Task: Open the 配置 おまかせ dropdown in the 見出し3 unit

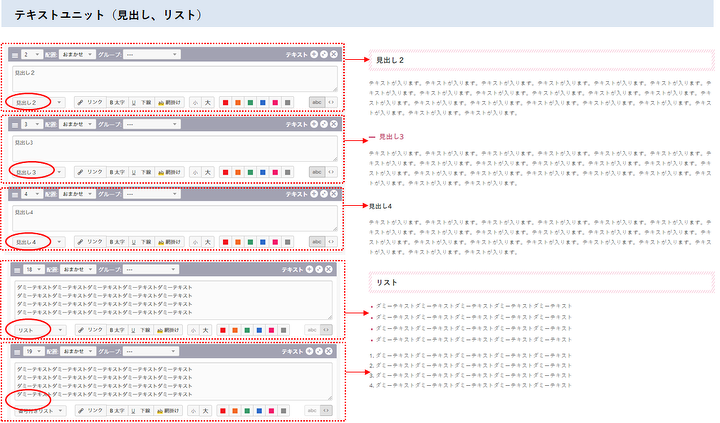Action: 77,124
